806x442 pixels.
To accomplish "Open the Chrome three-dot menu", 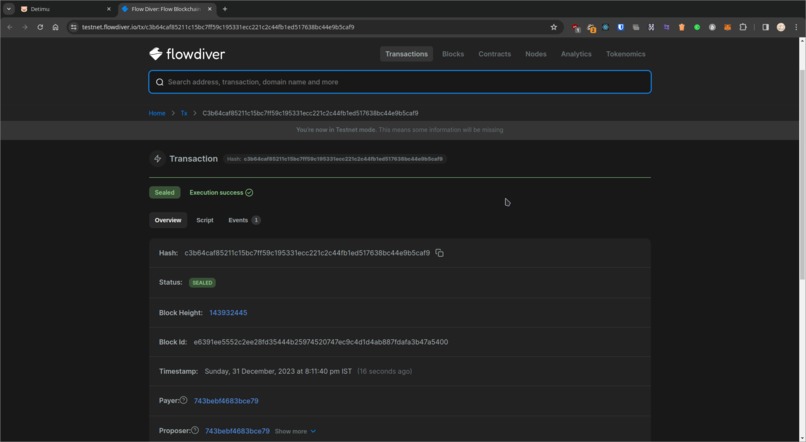I will (796, 27).
